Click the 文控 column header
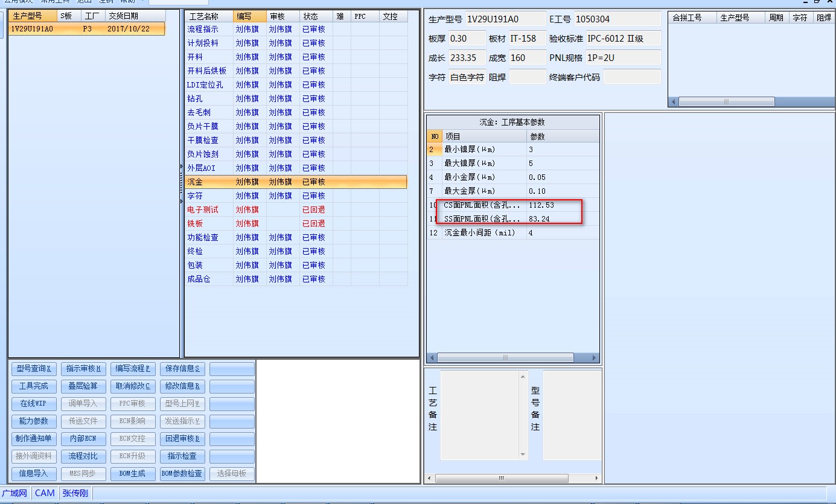 (394, 17)
